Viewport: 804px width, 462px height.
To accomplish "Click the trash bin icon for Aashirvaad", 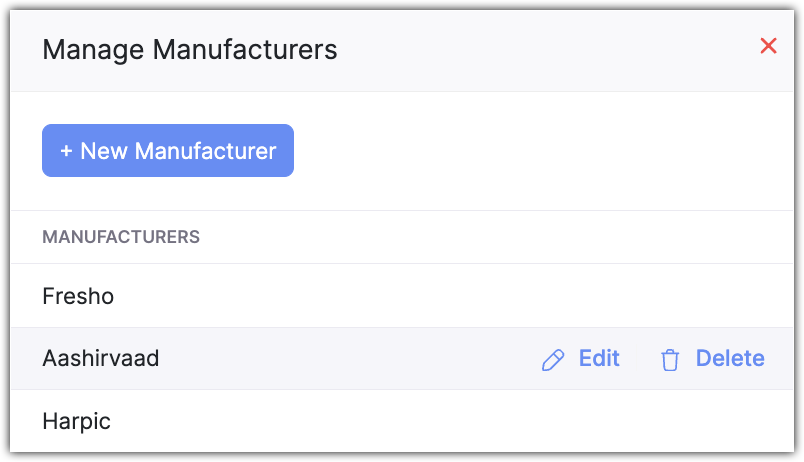I will [x=670, y=360].
